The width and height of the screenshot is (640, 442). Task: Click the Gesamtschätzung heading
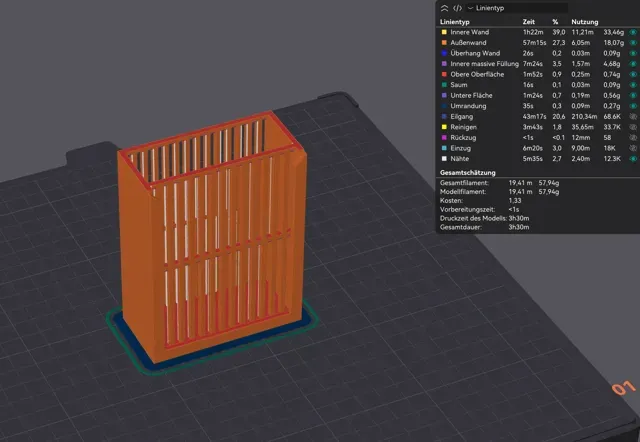(467, 173)
